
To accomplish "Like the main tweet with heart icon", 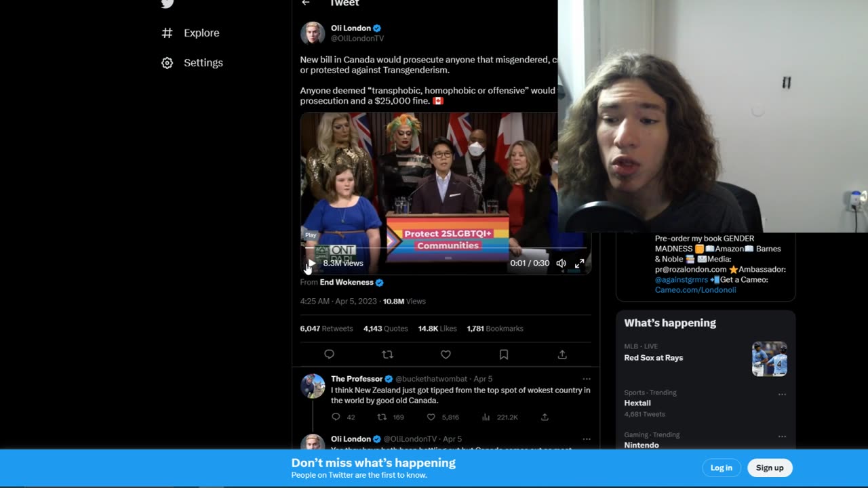I will click(446, 354).
